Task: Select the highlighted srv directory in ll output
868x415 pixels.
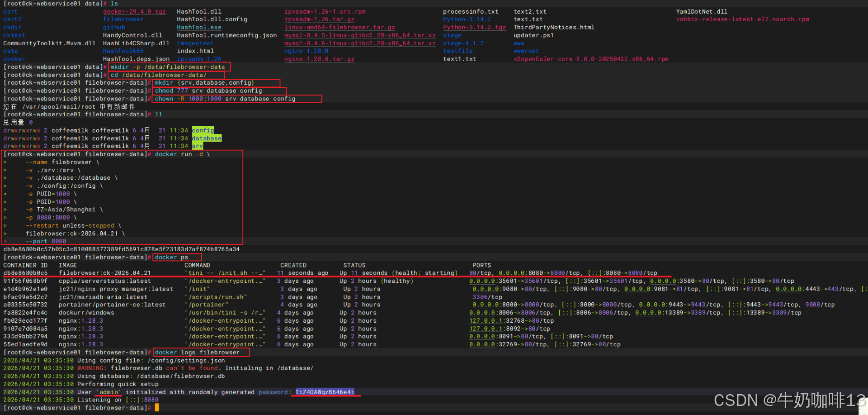Action: (198, 146)
